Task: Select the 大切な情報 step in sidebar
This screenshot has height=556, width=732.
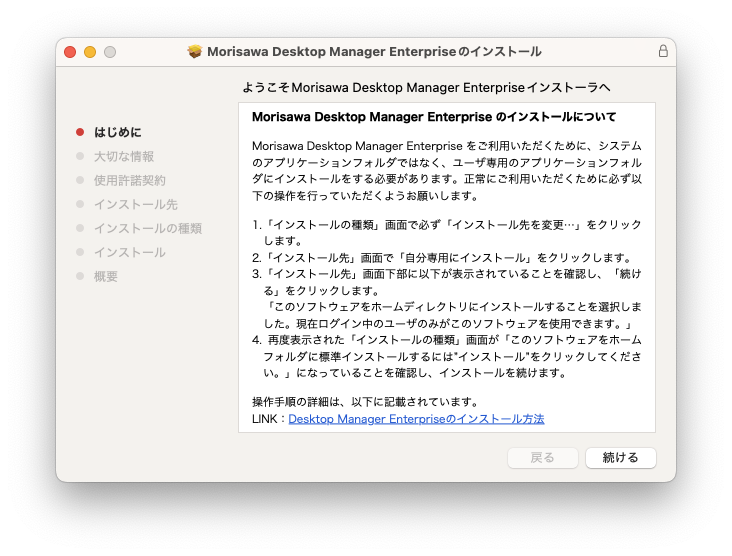Action: [x=124, y=156]
